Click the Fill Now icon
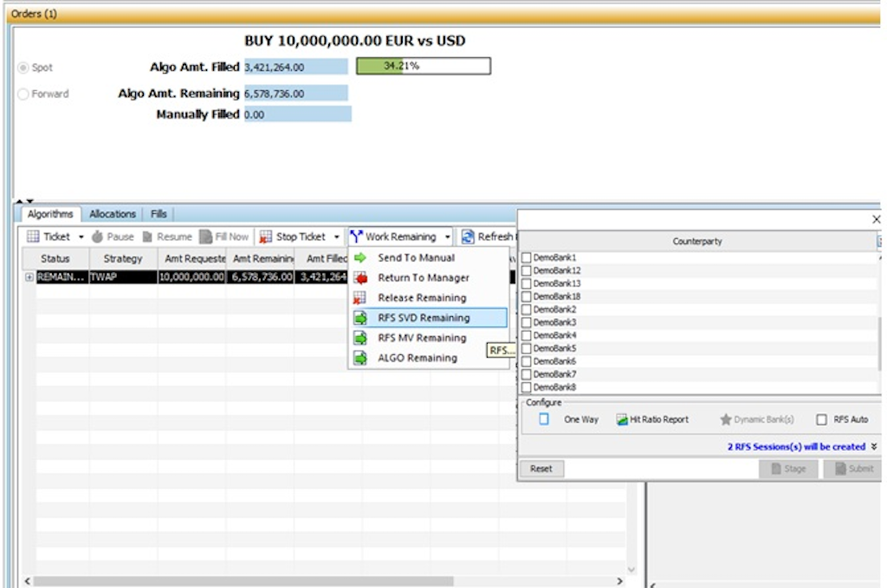Screen dimensions: 887x588 click(206, 236)
